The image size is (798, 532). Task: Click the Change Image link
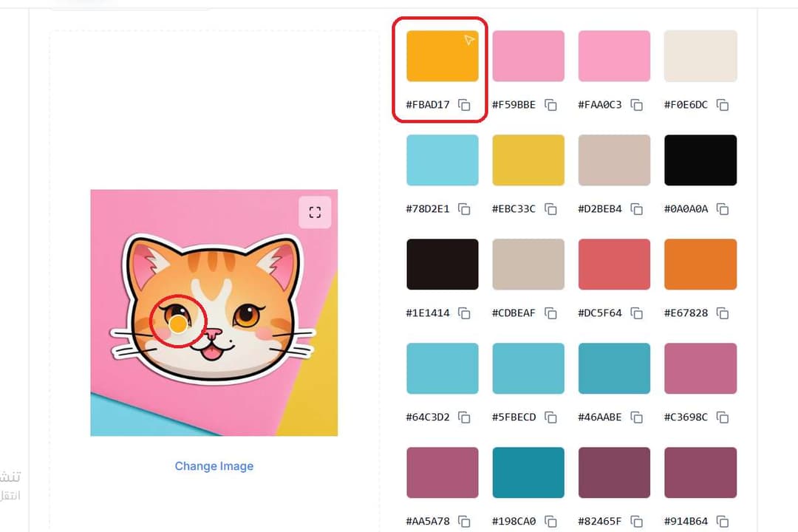(214, 465)
